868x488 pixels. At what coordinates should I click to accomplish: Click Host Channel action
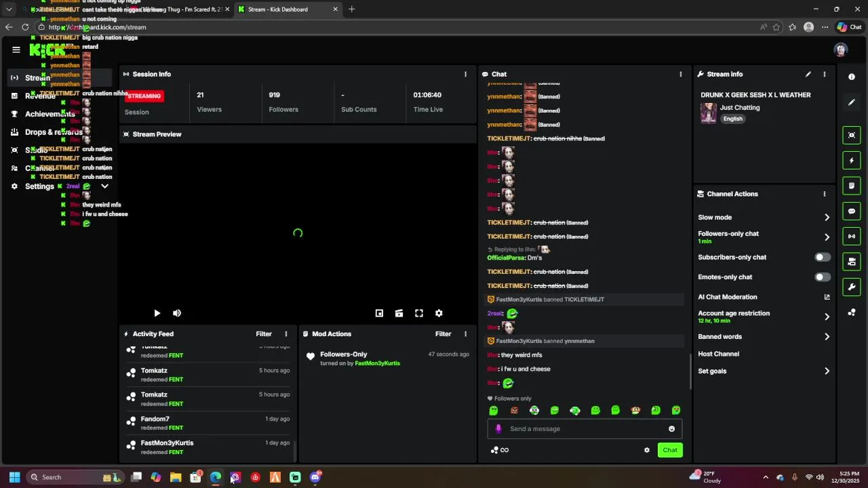tap(718, 354)
